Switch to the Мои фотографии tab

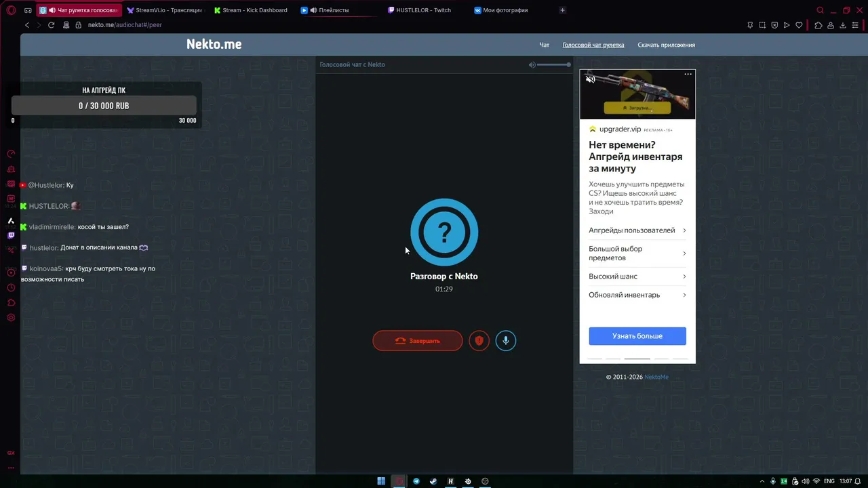pyautogui.click(x=512, y=10)
